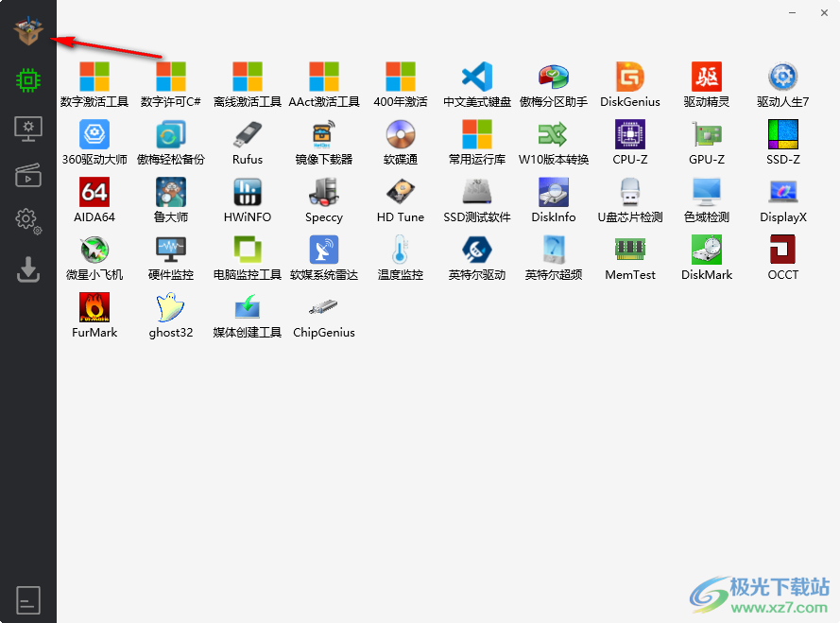840x623 pixels.
Task: Close the toolbox window
Action: 825,12
